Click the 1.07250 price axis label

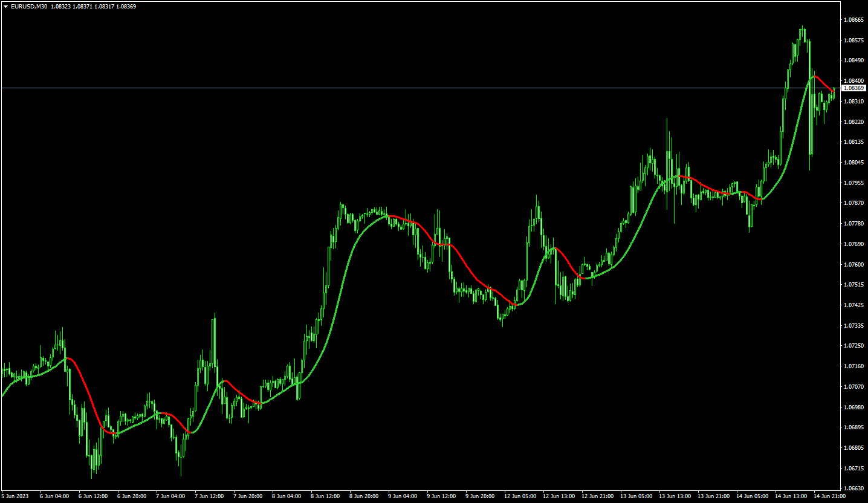[x=853, y=346]
